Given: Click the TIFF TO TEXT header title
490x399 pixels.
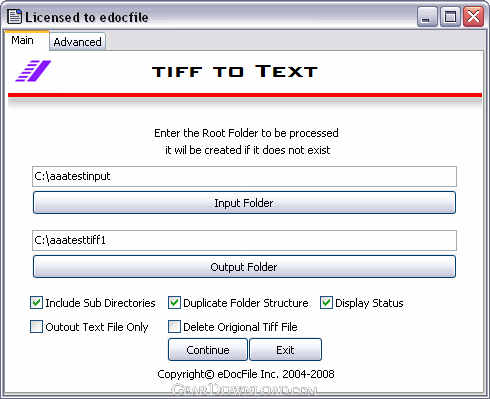Looking at the screenshot, I should [x=235, y=71].
